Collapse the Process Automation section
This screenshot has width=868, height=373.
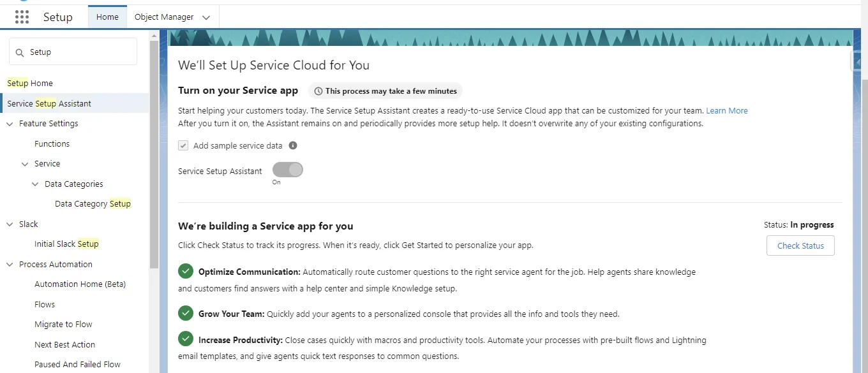(9, 264)
